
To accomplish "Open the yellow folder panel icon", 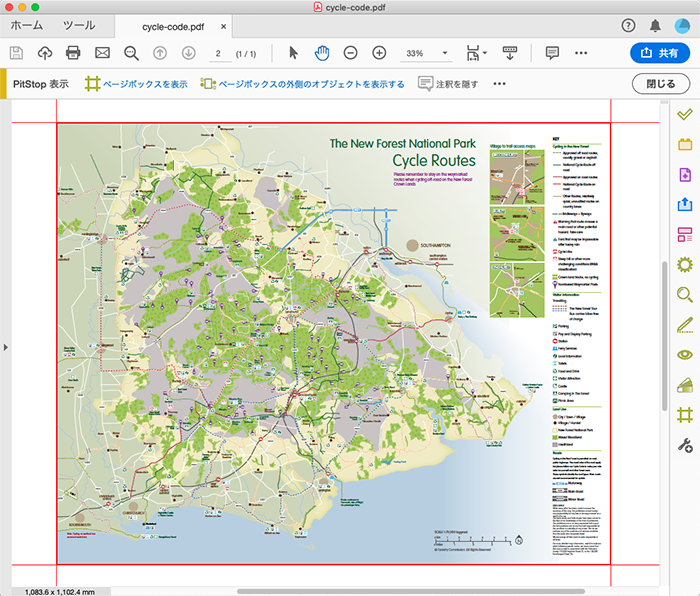I will pyautogui.click(x=685, y=144).
